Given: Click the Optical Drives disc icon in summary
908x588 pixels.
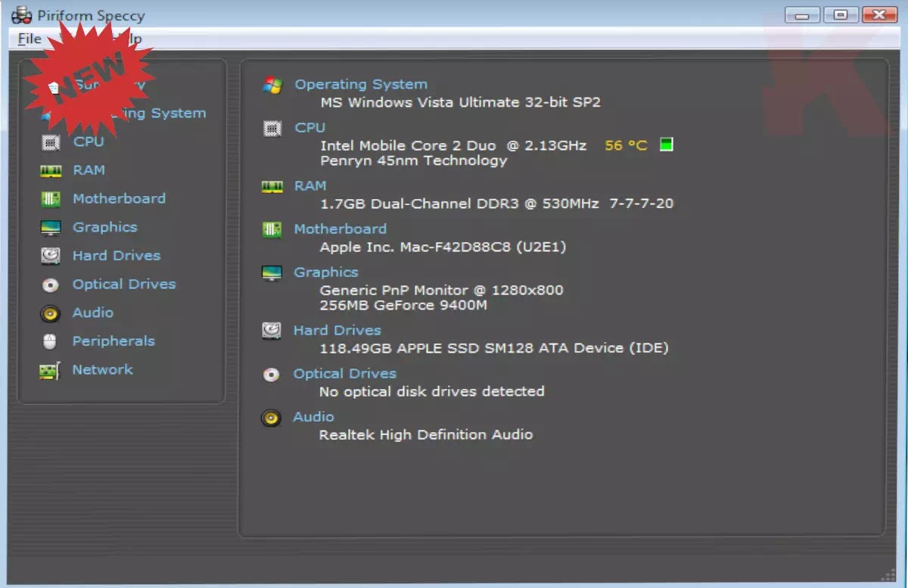Looking at the screenshot, I should (271, 375).
